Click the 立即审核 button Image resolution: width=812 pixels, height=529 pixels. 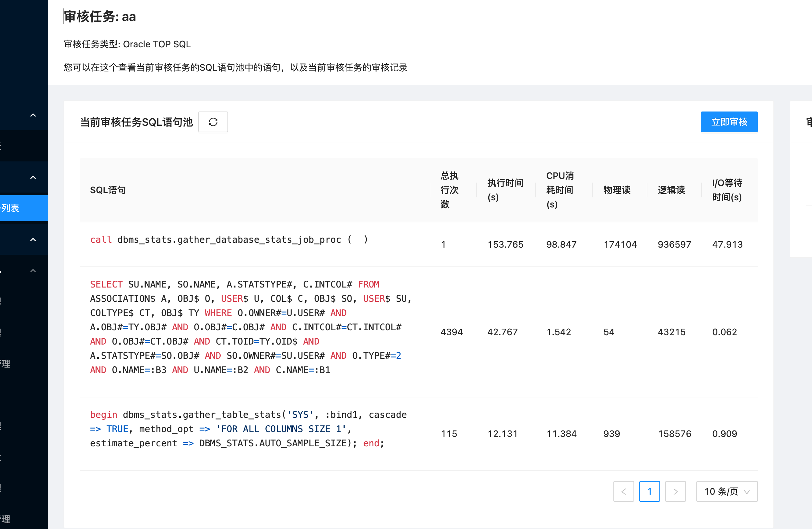click(729, 122)
